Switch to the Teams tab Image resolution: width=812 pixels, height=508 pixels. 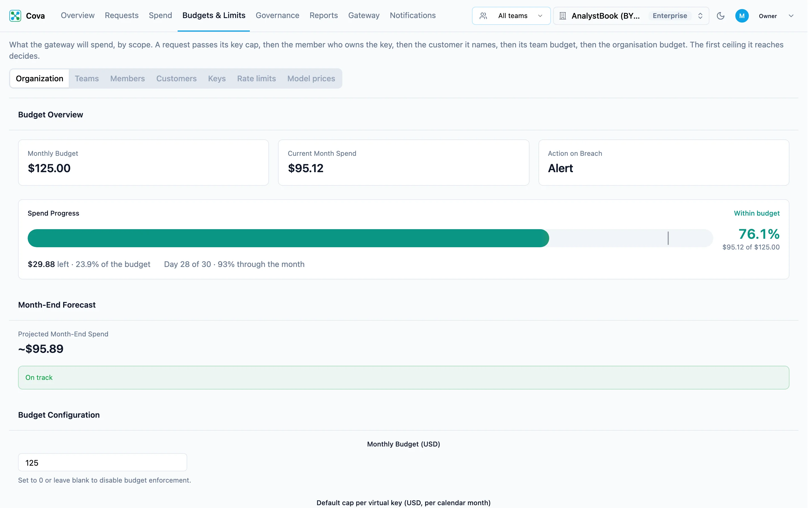pos(87,79)
